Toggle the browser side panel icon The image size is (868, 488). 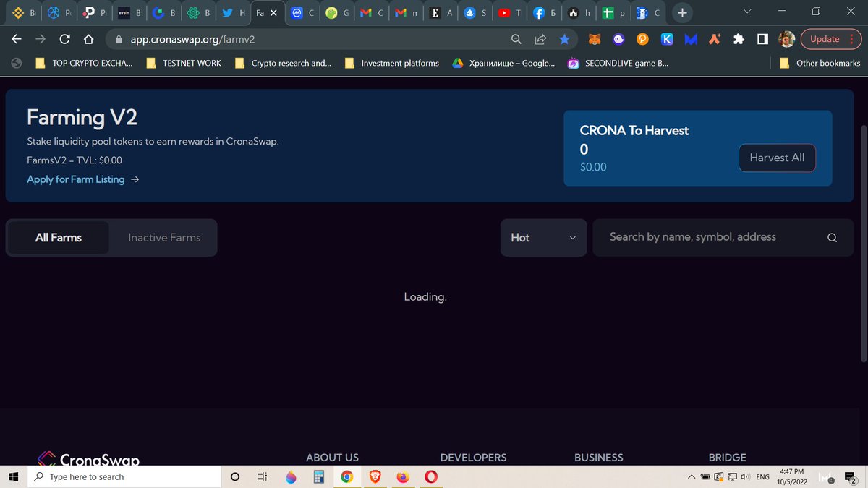pyautogui.click(x=762, y=39)
